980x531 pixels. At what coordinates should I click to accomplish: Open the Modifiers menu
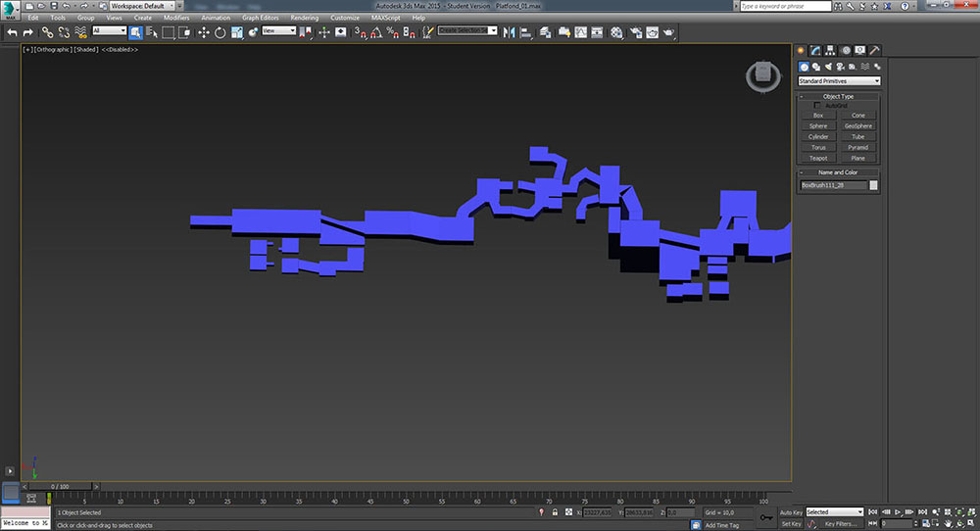click(x=176, y=18)
